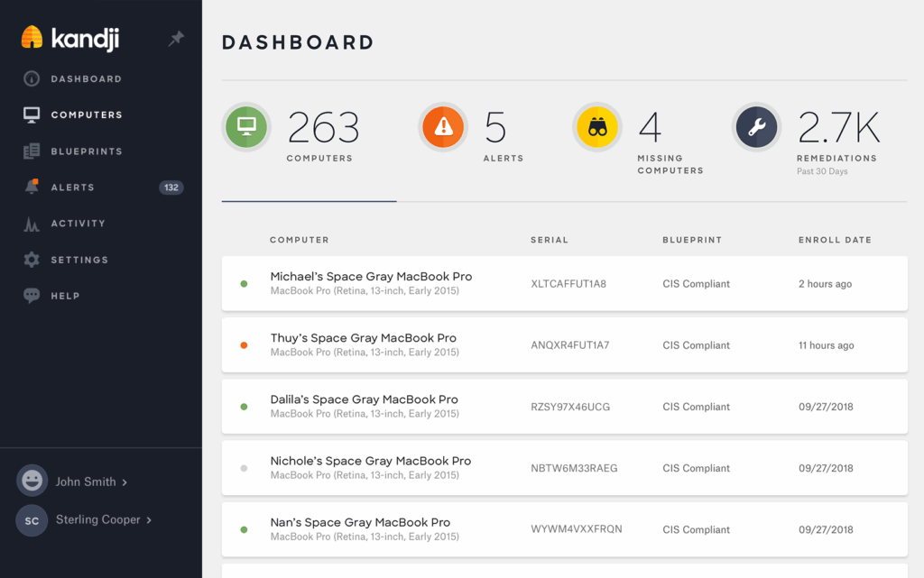Open Settings using the gear icon
Image resolution: width=924 pixels, height=578 pixels.
(x=31, y=259)
